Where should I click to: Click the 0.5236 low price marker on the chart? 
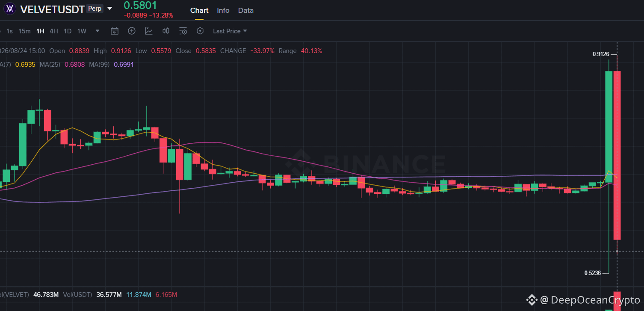[593, 273]
